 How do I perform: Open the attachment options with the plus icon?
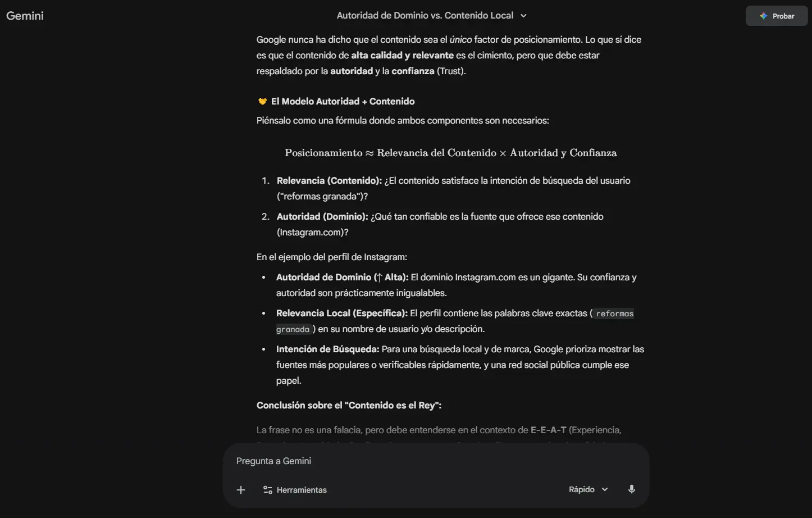click(x=240, y=489)
